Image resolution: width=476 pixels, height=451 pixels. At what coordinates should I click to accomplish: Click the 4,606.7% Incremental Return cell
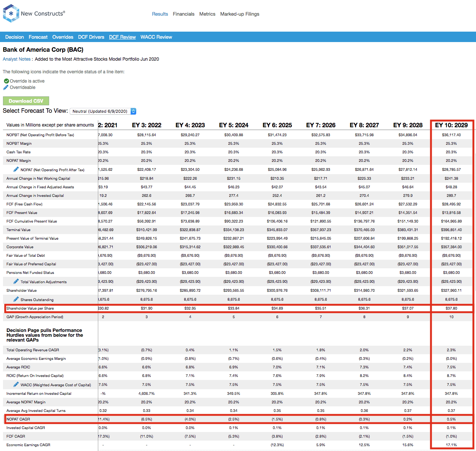tap(147, 394)
